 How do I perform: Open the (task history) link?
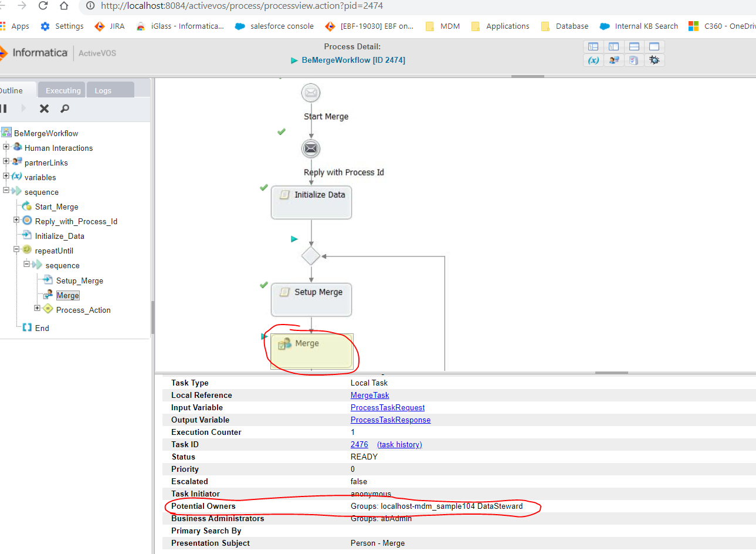399,445
